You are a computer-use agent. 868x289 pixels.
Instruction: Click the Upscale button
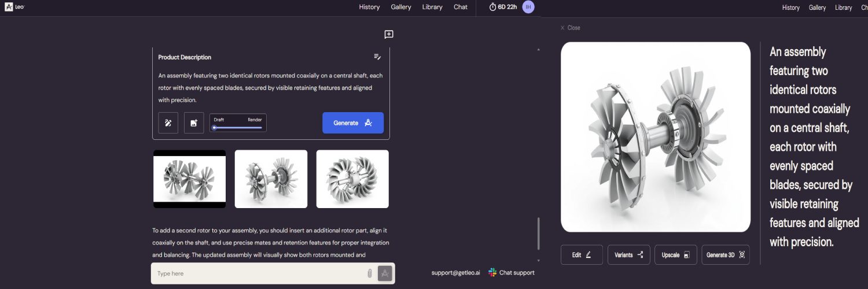(675, 255)
